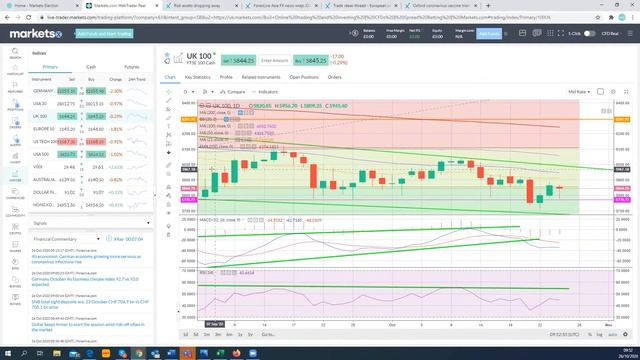Expand chart to fullscreen icon in chart toolbar

click(626, 92)
